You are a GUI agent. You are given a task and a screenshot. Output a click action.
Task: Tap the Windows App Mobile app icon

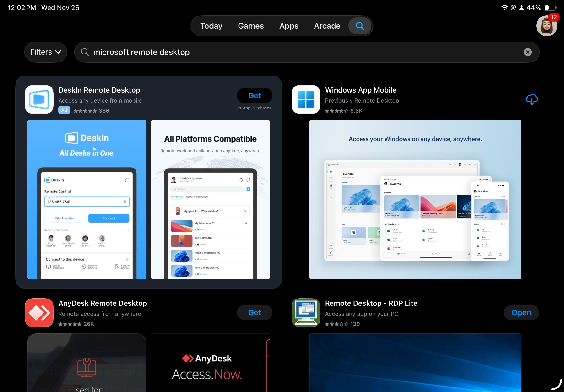tap(305, 99)
